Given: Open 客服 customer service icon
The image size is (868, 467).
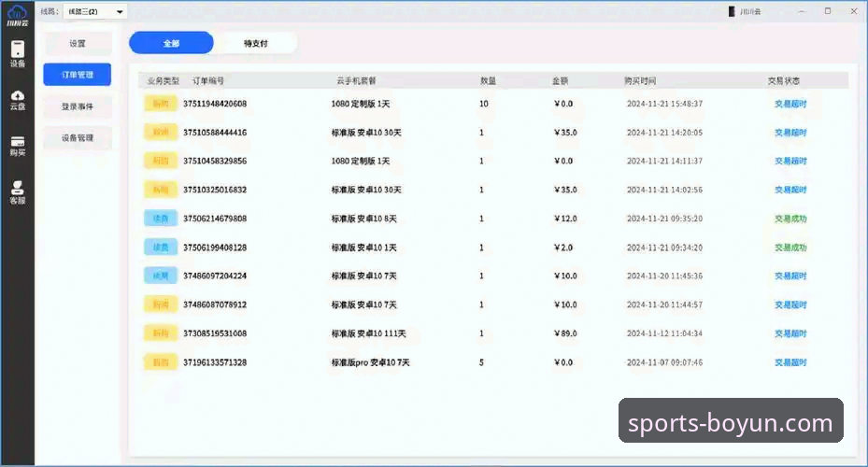Looking at the screenshot, I should tap(17, 192).
